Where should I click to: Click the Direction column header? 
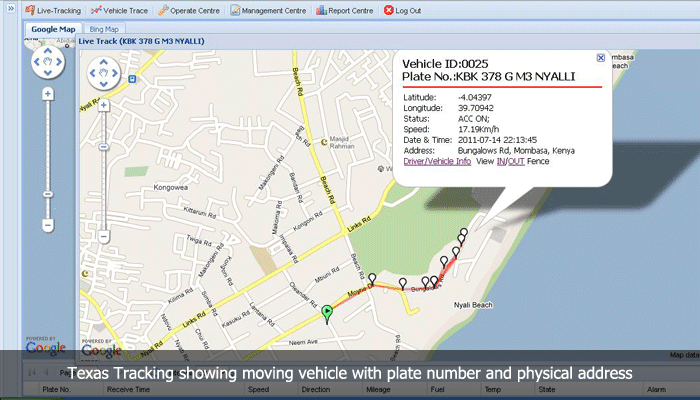click(316, 389)
